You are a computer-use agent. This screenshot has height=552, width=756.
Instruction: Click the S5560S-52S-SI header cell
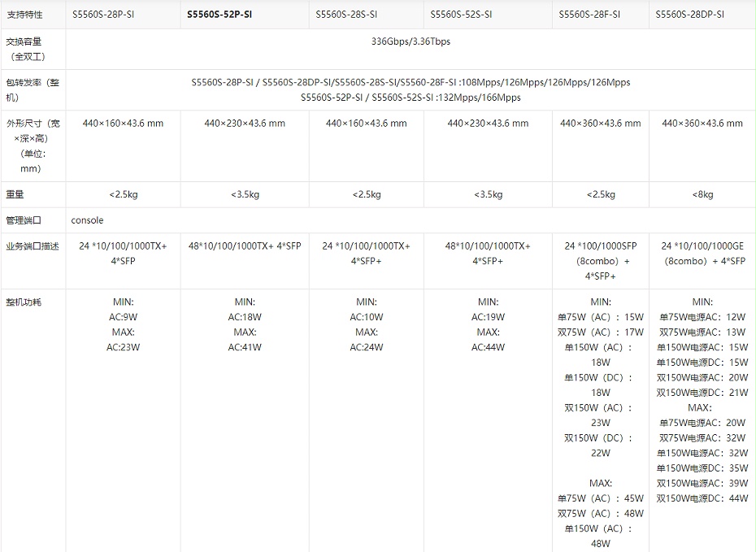[x=458, y=14]
